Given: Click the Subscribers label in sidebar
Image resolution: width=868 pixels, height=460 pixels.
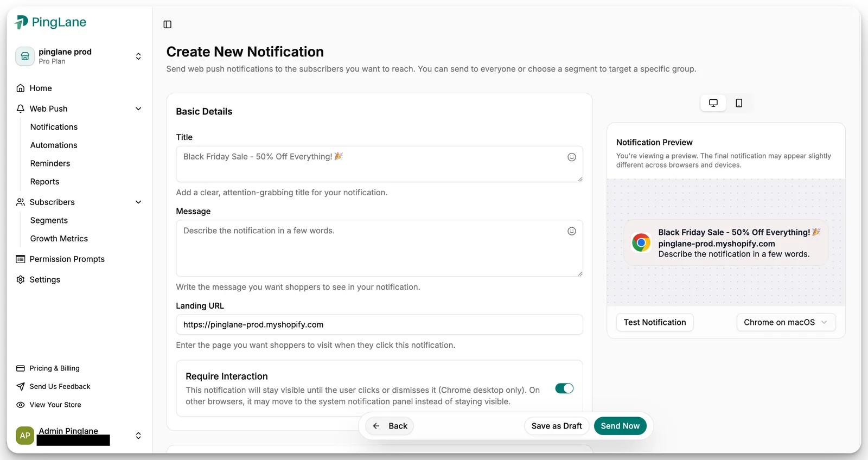Looking at the screenshot, I should click(x=52, y=202).
